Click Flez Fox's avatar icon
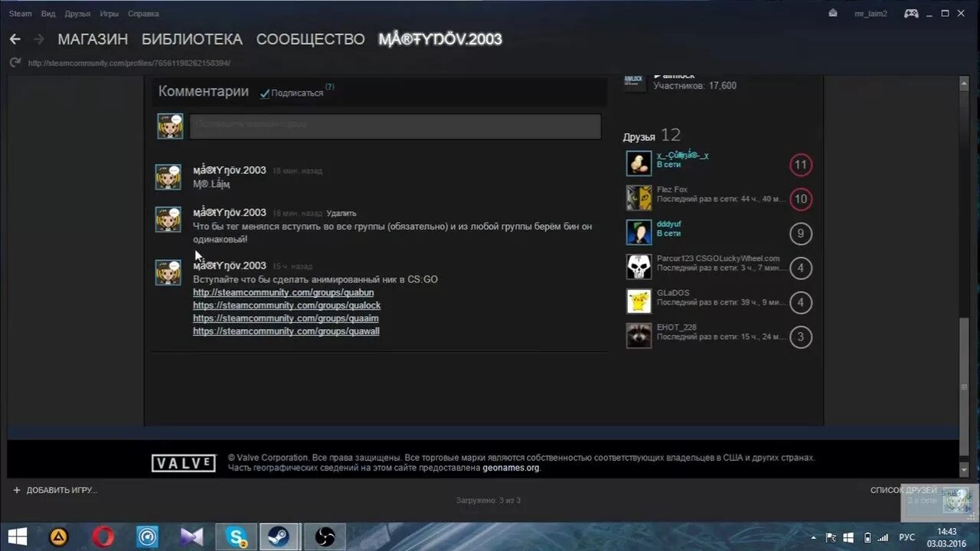This screenshot has width=980, height=551. click(639, 197)
